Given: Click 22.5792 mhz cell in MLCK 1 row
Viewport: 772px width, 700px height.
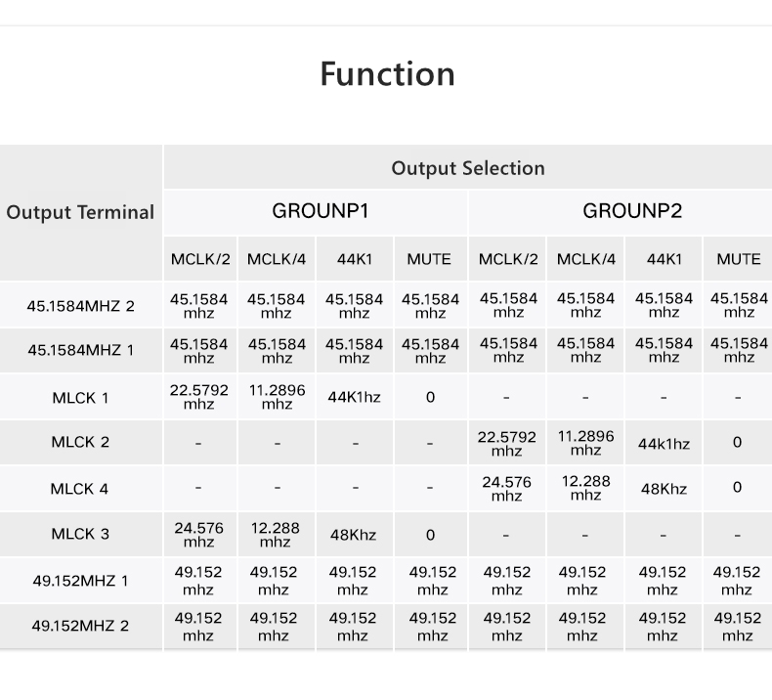Looking at the screenshot, I should pyautogui.click(x=198, y=397).
